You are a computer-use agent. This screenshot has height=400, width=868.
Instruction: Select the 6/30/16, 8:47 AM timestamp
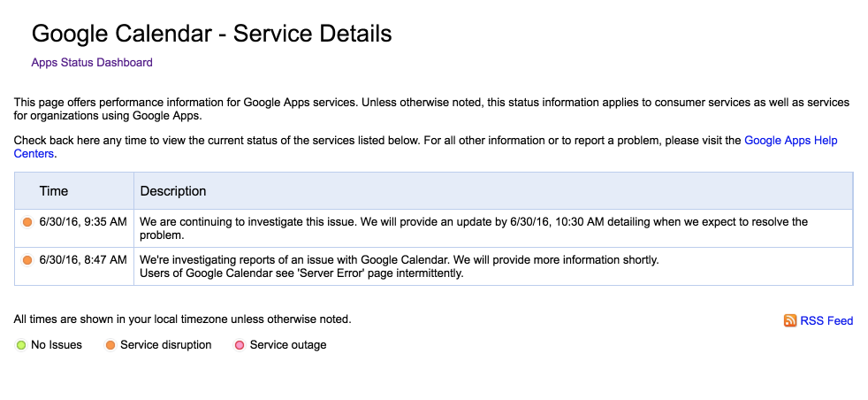[x=83, y=260]
